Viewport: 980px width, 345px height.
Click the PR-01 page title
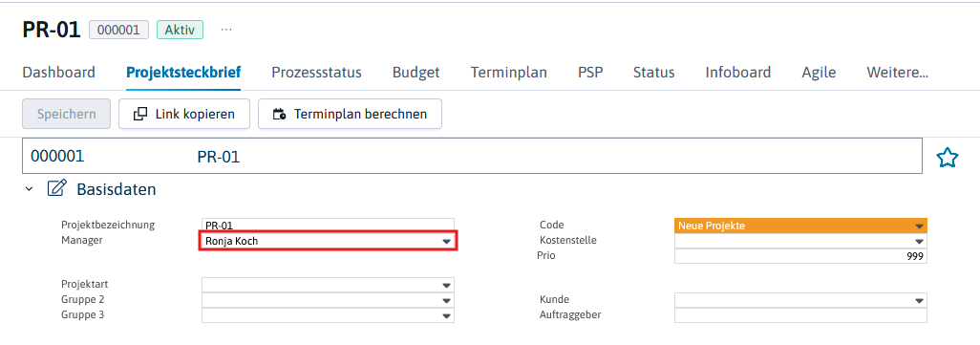(x=52, y=30)
